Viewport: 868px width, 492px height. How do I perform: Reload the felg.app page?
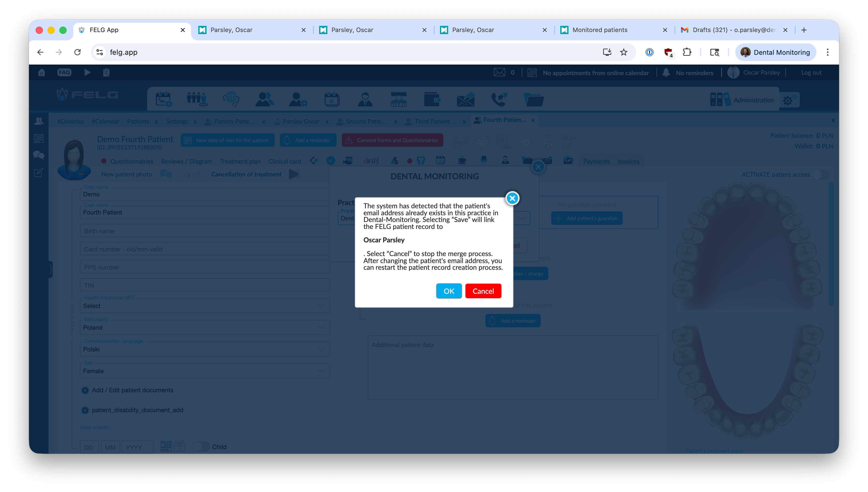(x=77, y=52)
